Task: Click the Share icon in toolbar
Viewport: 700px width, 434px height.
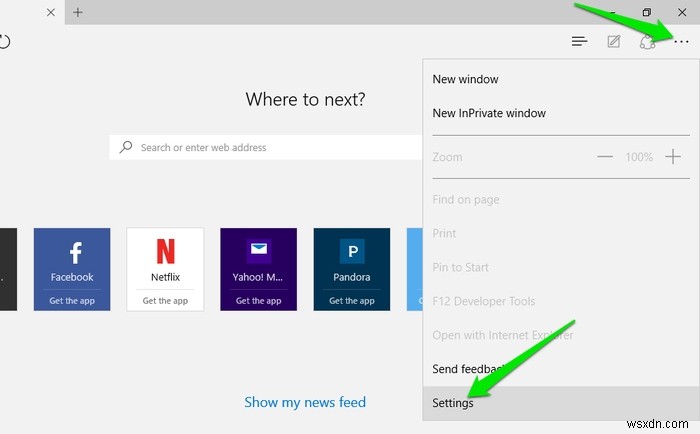Action: click(x=647, y=42)
